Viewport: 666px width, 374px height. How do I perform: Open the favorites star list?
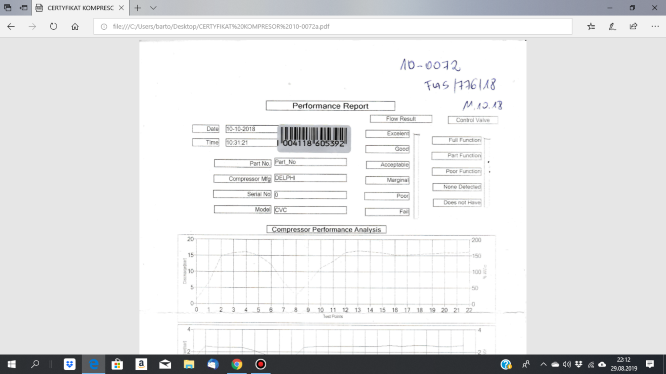click(x=591, y=26)
